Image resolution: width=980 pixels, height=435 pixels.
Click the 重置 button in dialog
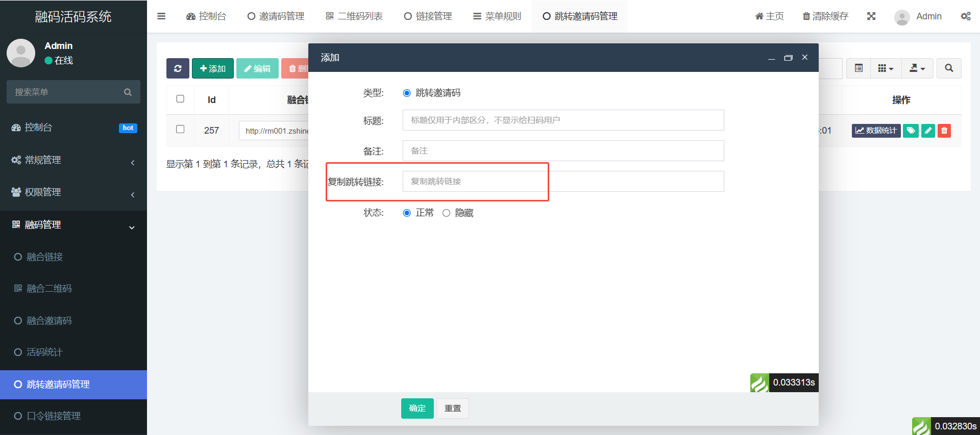pos(453,408)
